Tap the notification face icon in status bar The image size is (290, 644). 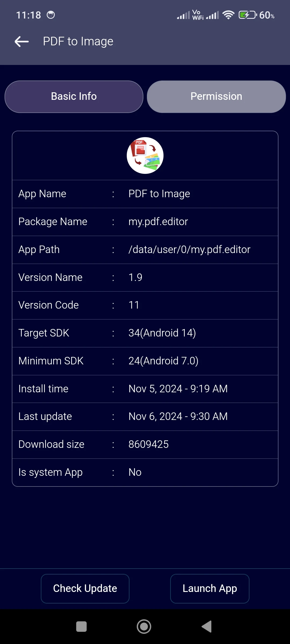[x=51, y=15]
